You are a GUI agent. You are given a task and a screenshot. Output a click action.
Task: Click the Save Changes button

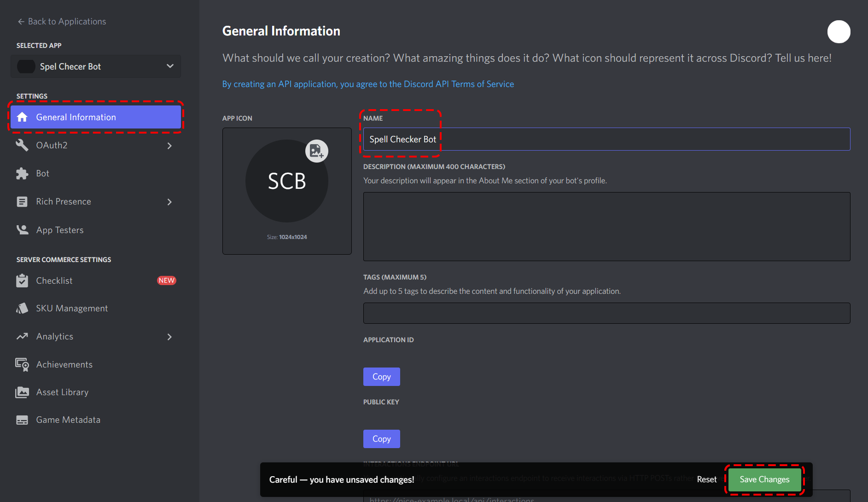coord(764,479)
